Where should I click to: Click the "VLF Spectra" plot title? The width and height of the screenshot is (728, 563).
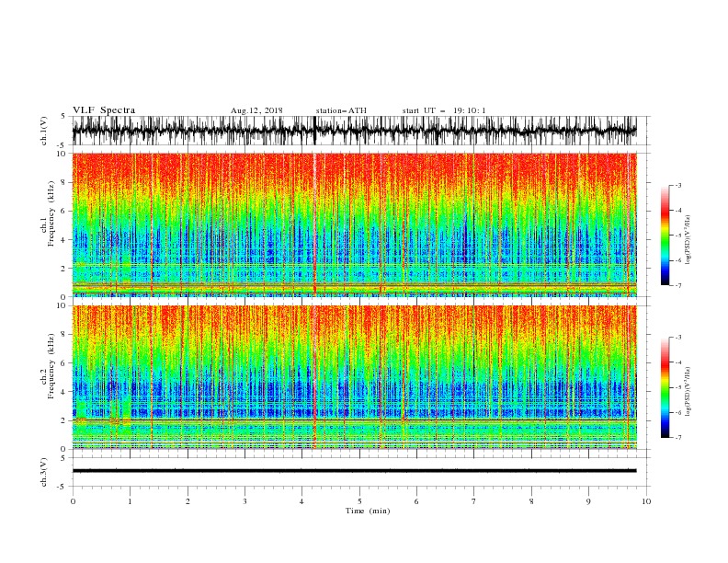pos(104,110)
